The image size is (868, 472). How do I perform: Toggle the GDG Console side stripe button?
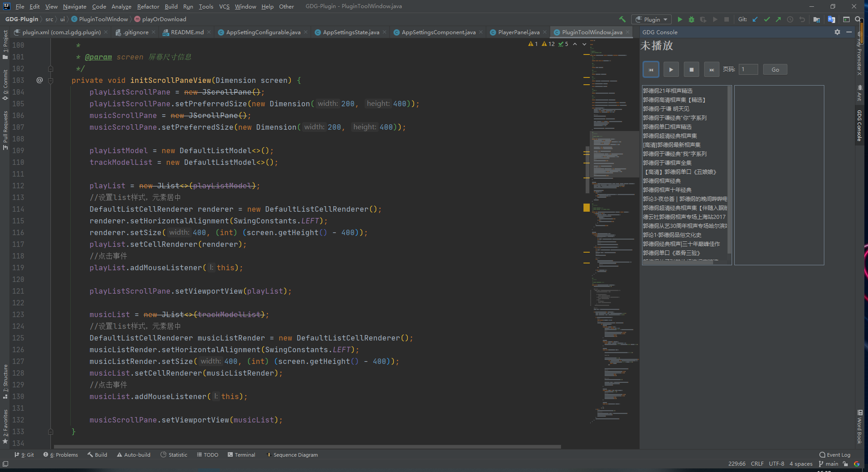click(x=859, y=125)
